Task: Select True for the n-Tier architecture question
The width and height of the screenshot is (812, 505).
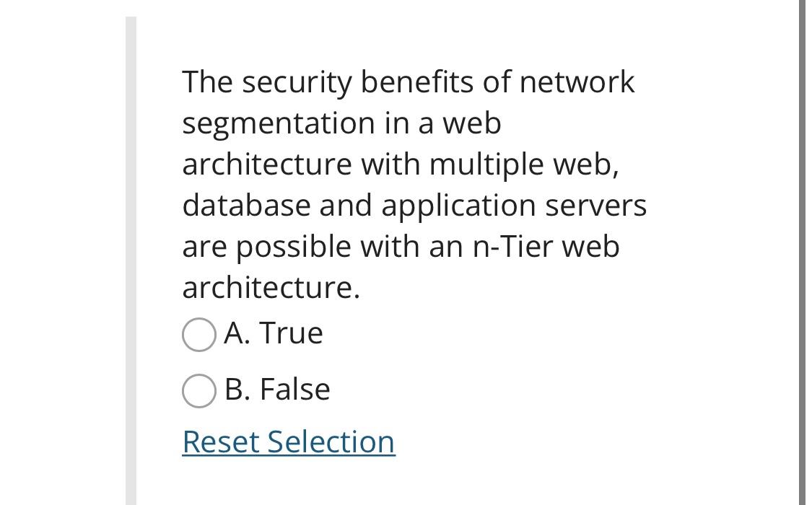Action: 198,334
